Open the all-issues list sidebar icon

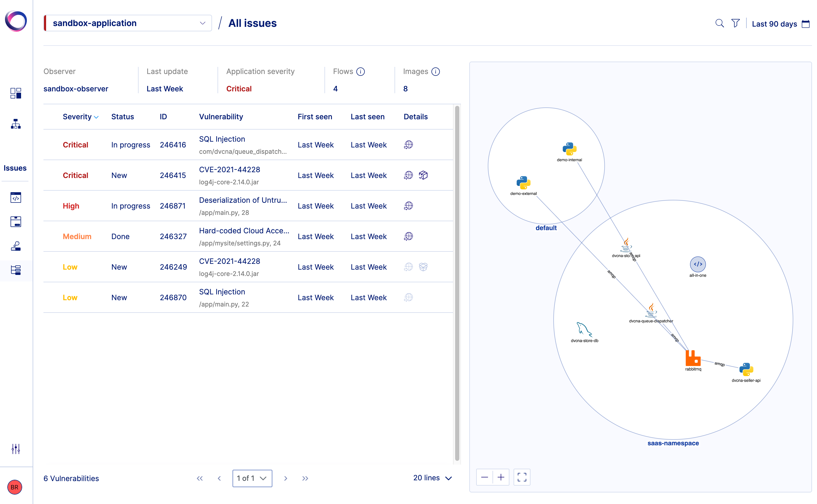tap(16, 270)
